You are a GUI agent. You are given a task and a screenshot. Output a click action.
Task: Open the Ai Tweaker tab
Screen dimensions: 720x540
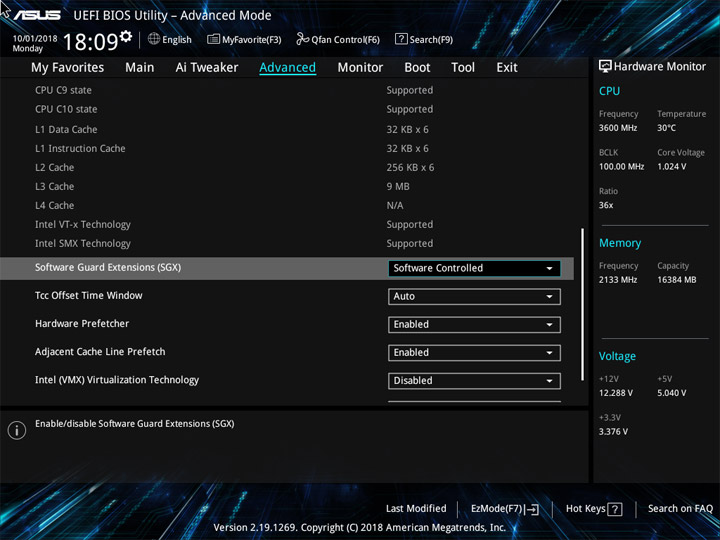(x=207, y=68)
